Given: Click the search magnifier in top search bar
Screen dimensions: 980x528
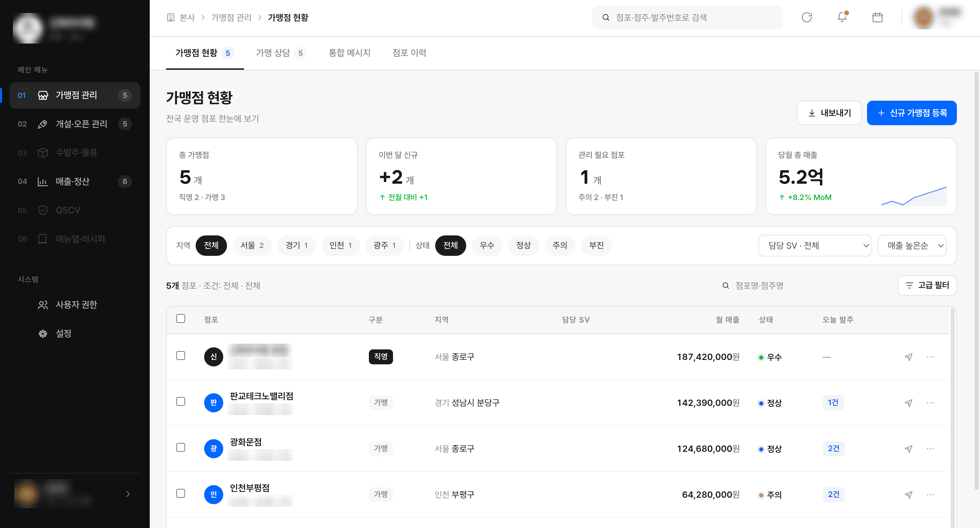Looking at the screenshot, I should [x=606, y=17].
